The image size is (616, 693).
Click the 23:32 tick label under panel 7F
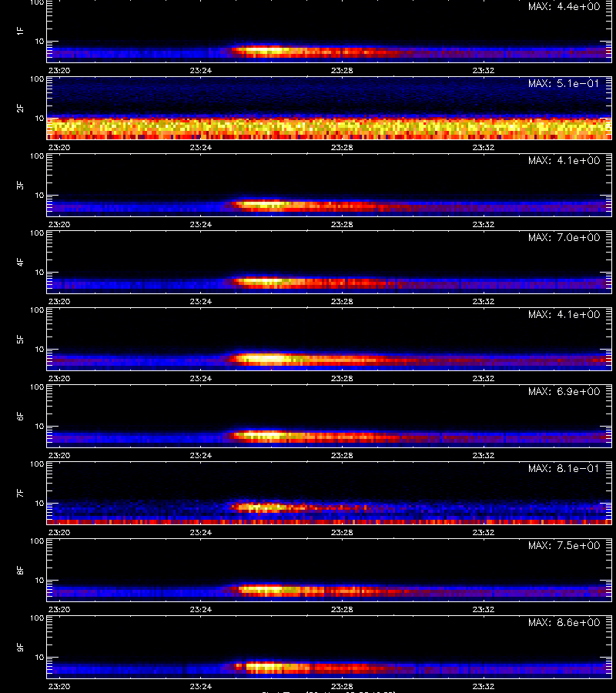coord(484,533)
